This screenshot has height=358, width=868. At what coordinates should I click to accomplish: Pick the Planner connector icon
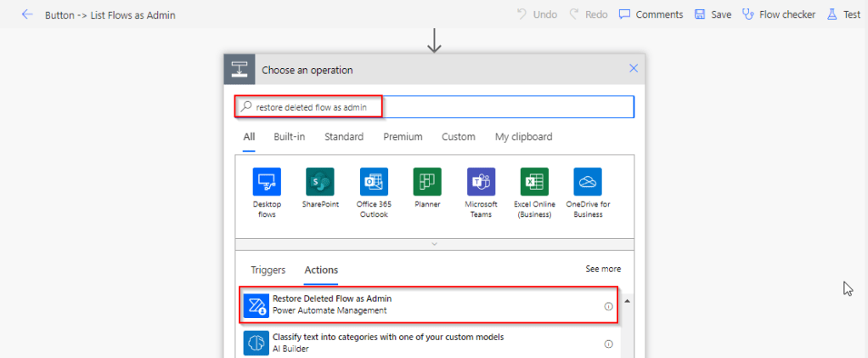point(427,182)
